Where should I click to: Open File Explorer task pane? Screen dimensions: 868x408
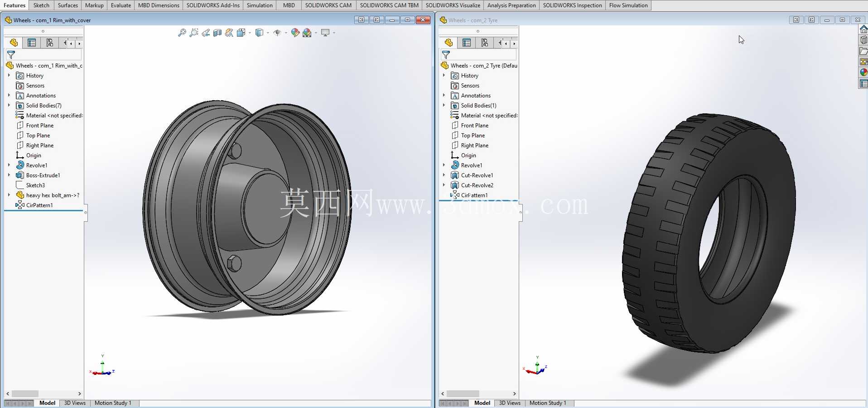tap(863, 51)
